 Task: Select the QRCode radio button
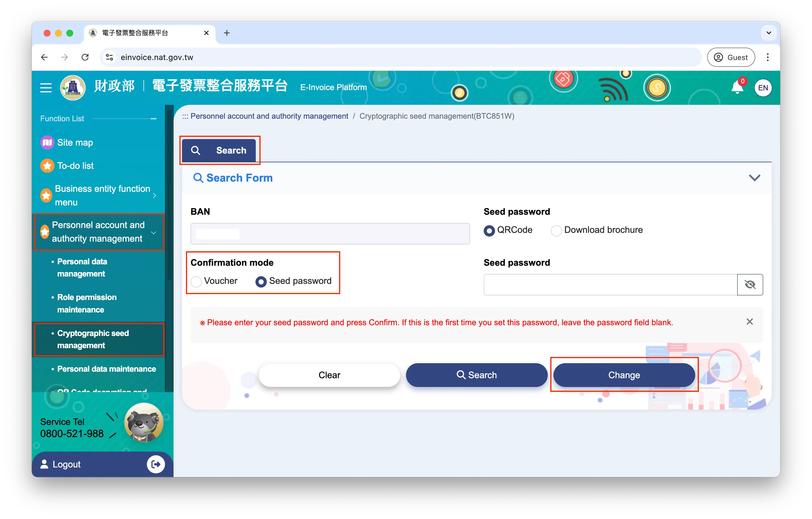point(491,230)
